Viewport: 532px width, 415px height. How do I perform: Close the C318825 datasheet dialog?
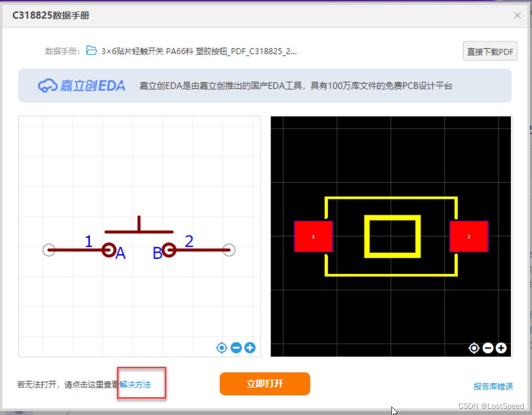tap(517, 15)
